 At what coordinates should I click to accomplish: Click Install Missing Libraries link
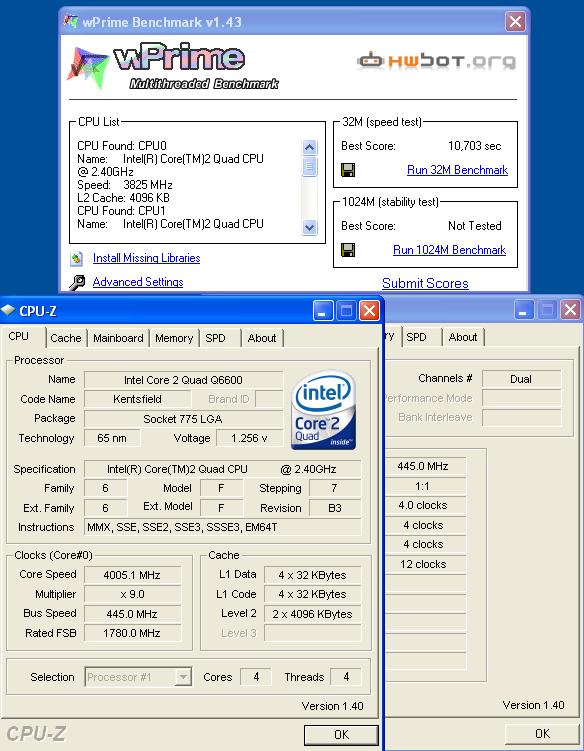coord(147,258)
